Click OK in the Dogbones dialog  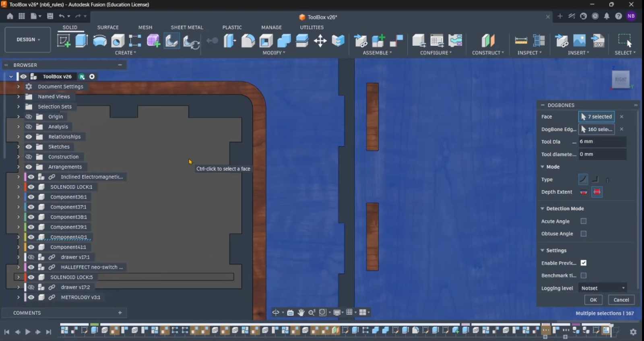[593, 300]
